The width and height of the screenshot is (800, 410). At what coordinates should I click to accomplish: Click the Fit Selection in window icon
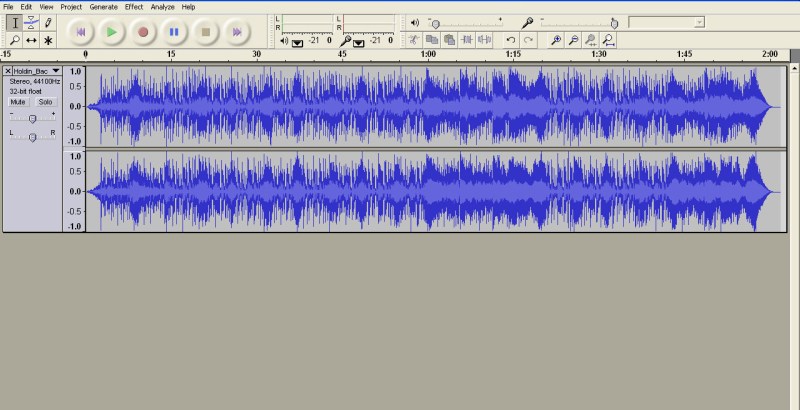pos(591,40)
